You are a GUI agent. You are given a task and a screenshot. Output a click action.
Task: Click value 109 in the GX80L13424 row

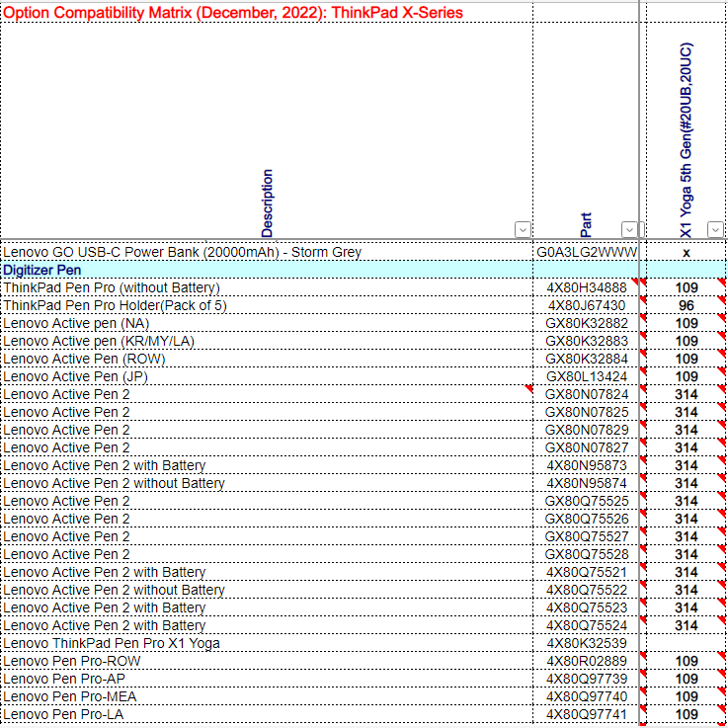tap(687, 376)
